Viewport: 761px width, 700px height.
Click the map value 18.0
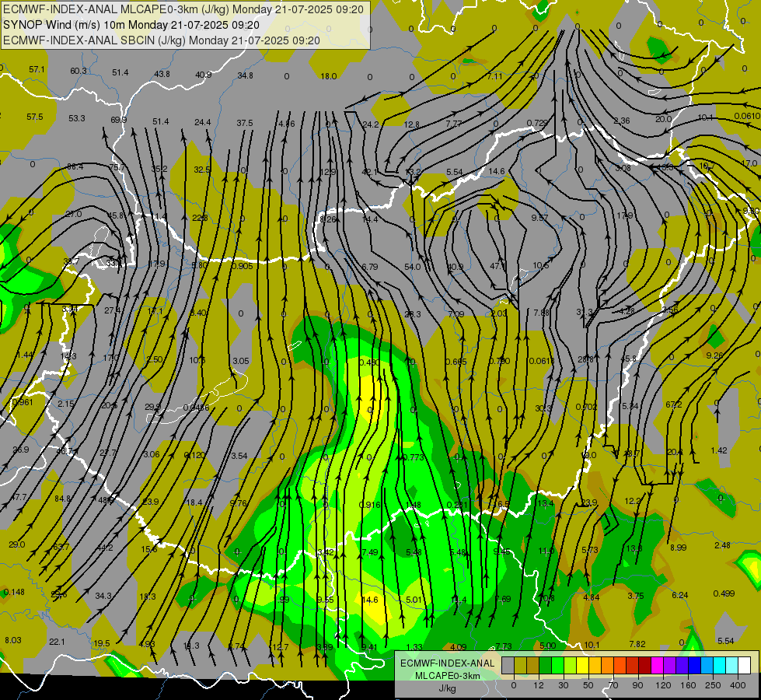click(329, 76)
